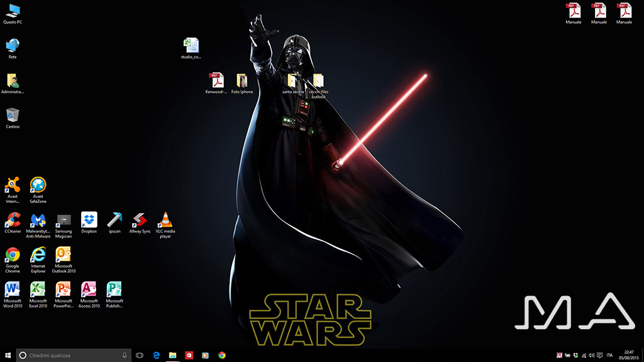Select the Microsoft Publisher shortcut
The image size is (644, 362).
point(114,295)
